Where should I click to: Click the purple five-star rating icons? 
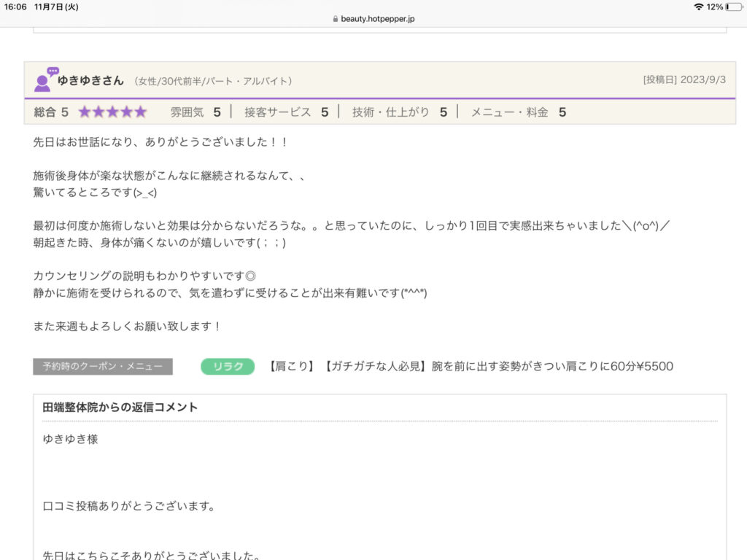tap(112, 112)
